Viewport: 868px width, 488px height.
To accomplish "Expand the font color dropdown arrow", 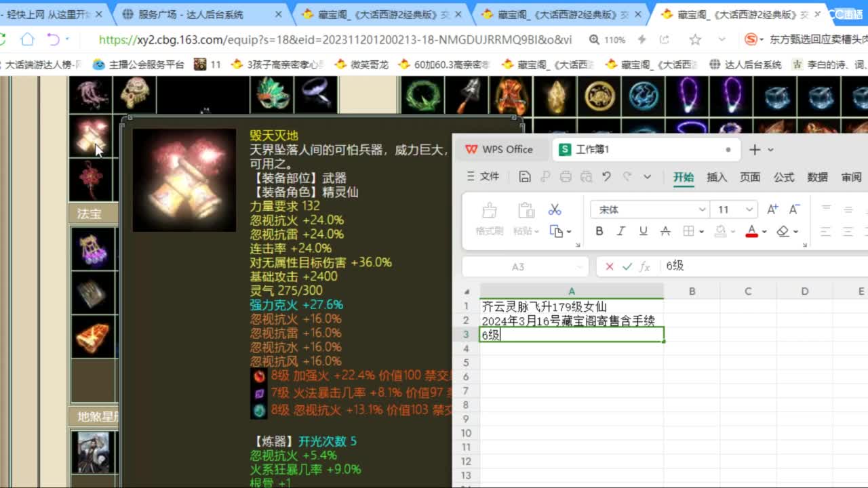I will pyautogui.click(x=764, y=232).
